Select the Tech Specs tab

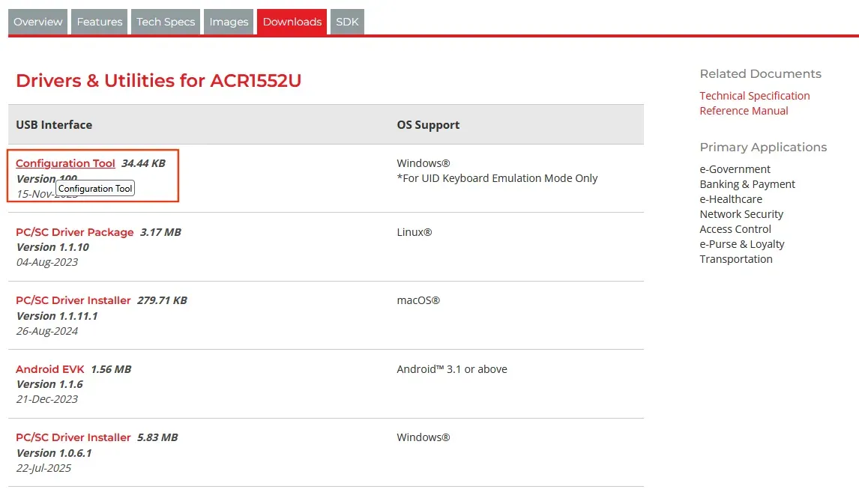point(165,22)
